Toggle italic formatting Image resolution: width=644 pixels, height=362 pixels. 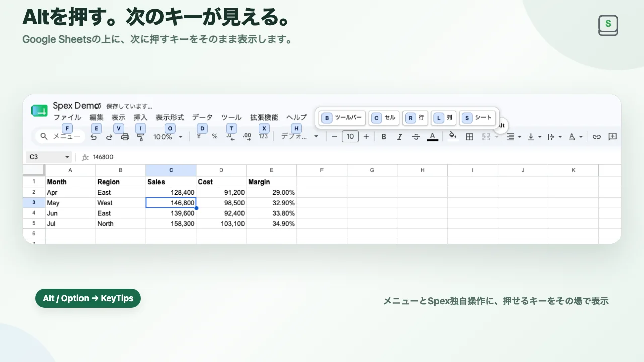400,137
